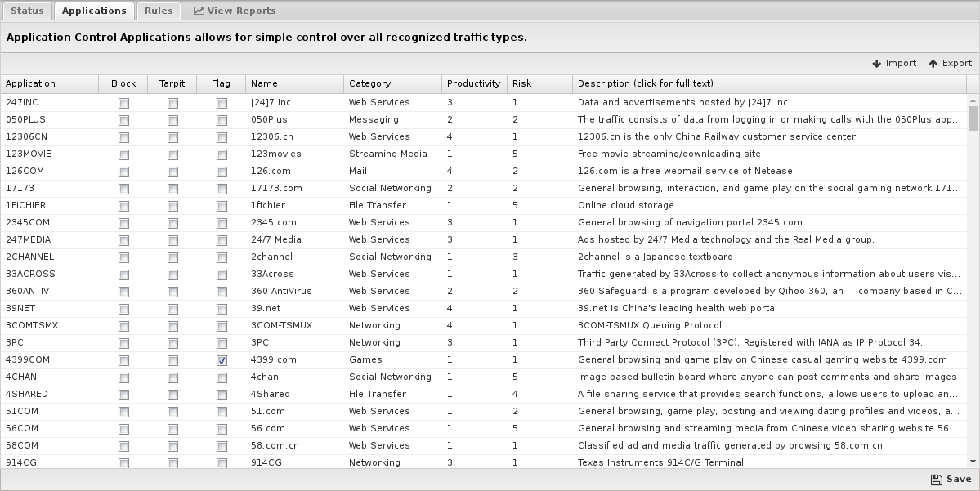Select the 3COMTSMX application row
The image size is (980, 491).
click(484, 325)
